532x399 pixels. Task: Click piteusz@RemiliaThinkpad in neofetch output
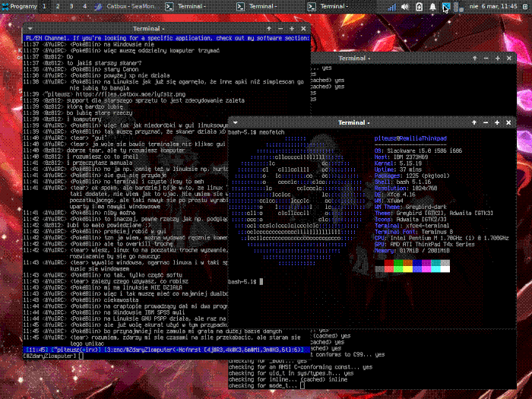[x=410, y=138]
